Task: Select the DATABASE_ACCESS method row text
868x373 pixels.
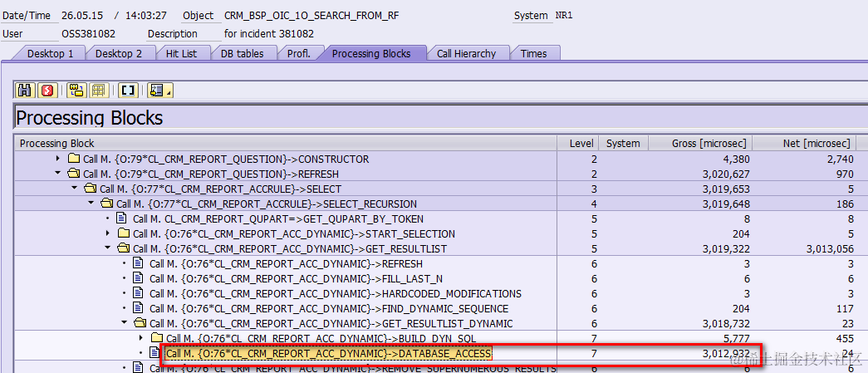Action: (328, 354)
